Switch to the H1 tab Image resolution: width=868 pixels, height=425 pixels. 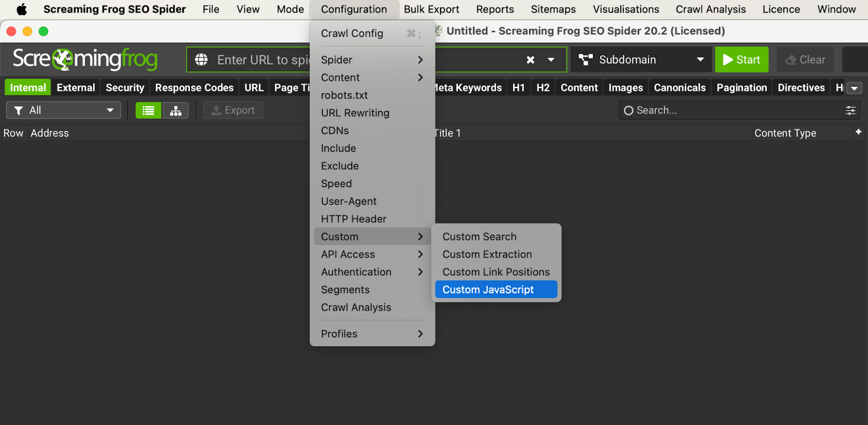519,87
